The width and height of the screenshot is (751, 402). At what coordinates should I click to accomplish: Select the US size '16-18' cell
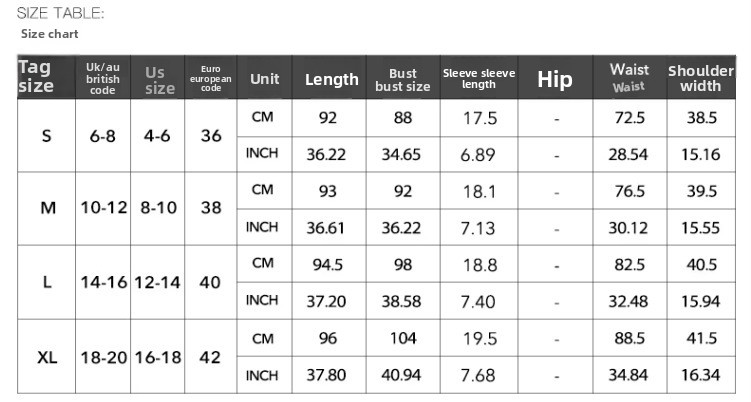[x=158, y=357]
